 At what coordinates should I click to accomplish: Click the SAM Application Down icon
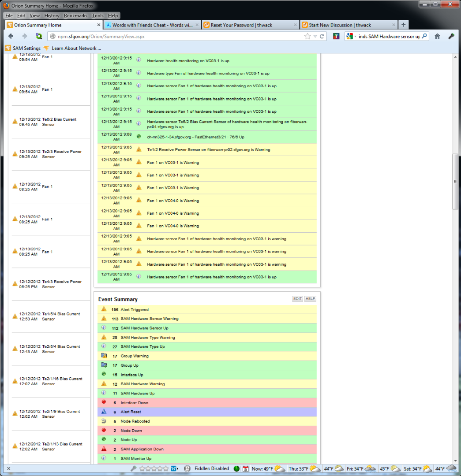click(x=104, y=449)
